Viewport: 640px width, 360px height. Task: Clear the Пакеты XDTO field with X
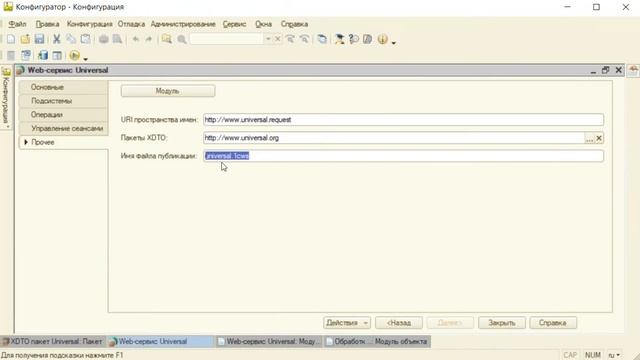pyautogui.click(x=599, y=138)
